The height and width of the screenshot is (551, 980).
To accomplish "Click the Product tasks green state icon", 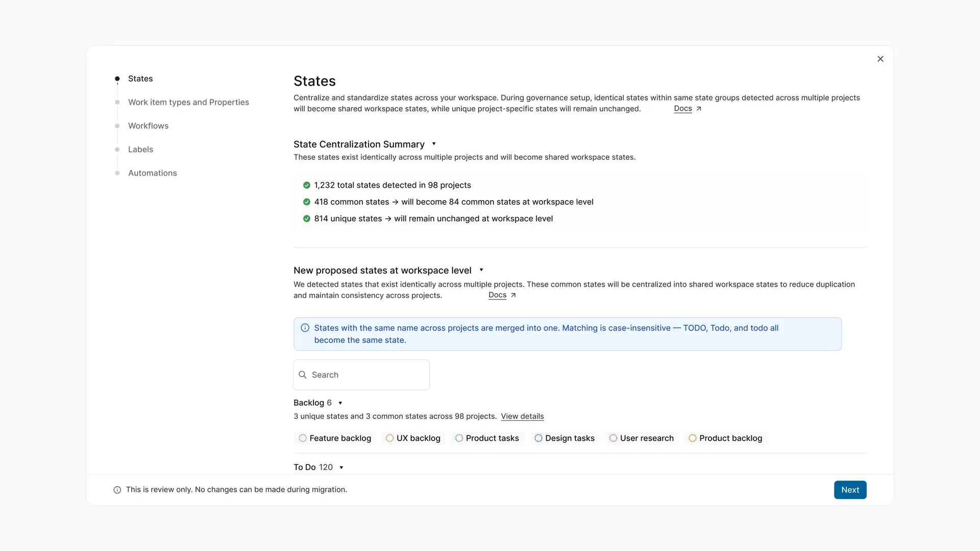I will [x=459, y=438].
